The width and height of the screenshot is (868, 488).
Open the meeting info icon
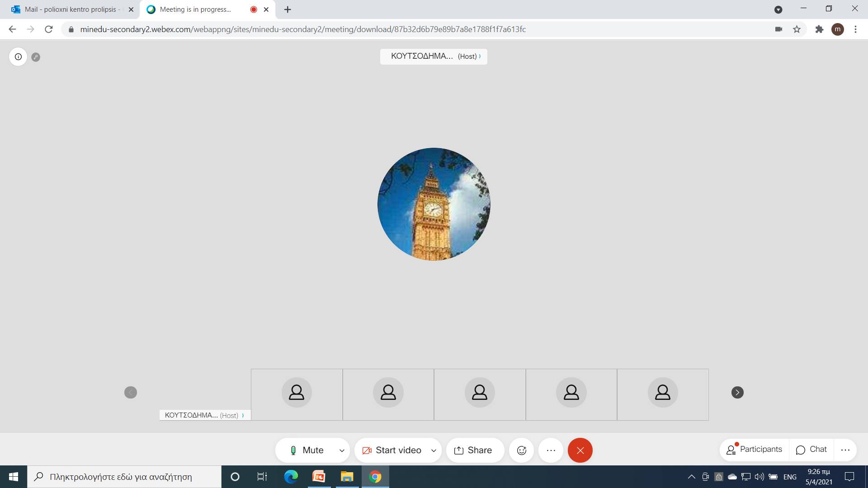pyautogui.click(x=18, y=57)
